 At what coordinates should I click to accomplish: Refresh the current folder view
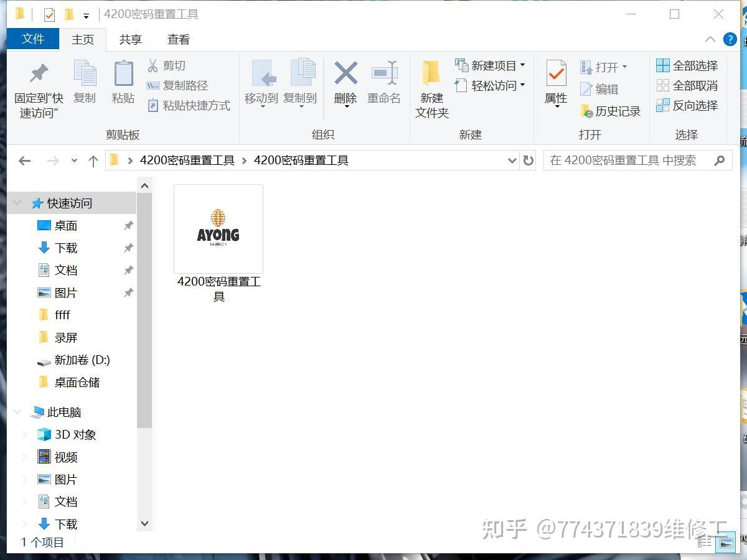point(529,161)
